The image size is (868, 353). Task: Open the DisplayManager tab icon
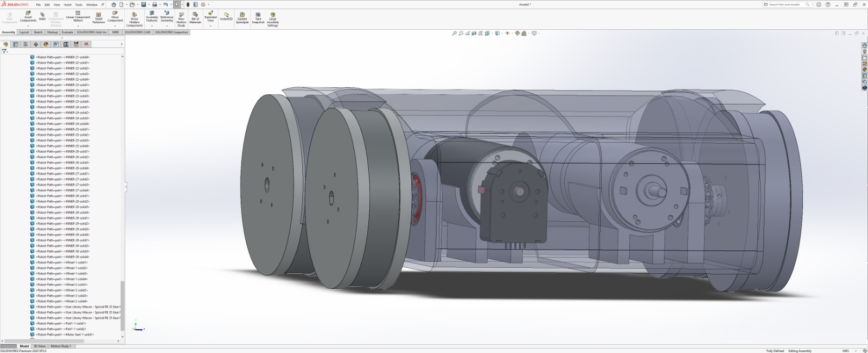(46, 44)
